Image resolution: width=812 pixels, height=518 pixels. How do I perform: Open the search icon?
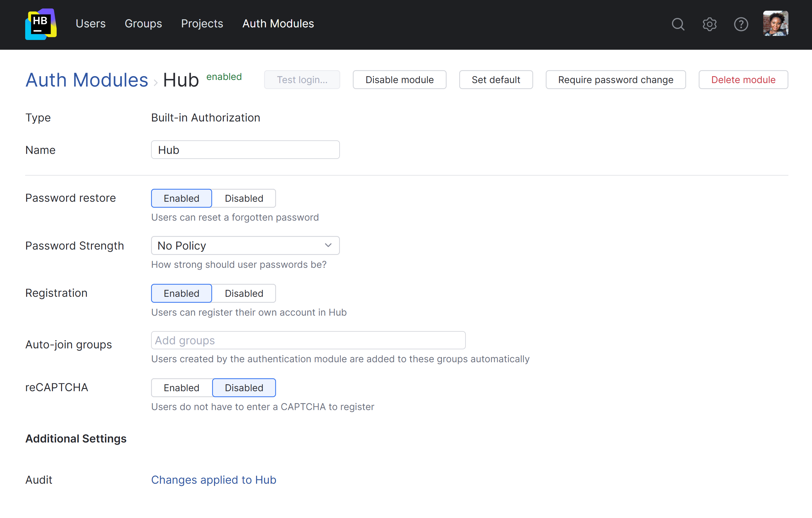[678, 24]
